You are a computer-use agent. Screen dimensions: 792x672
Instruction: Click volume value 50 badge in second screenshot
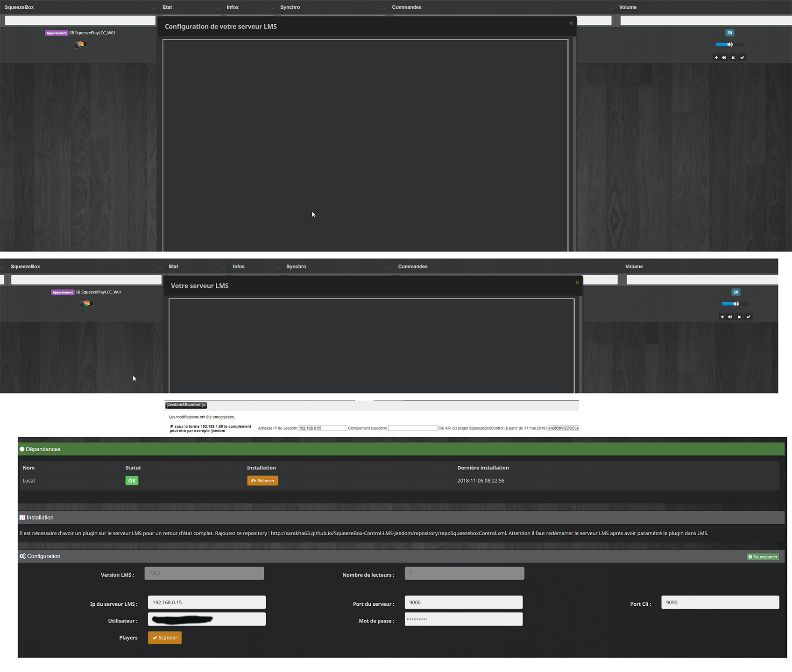click(735, 293)
